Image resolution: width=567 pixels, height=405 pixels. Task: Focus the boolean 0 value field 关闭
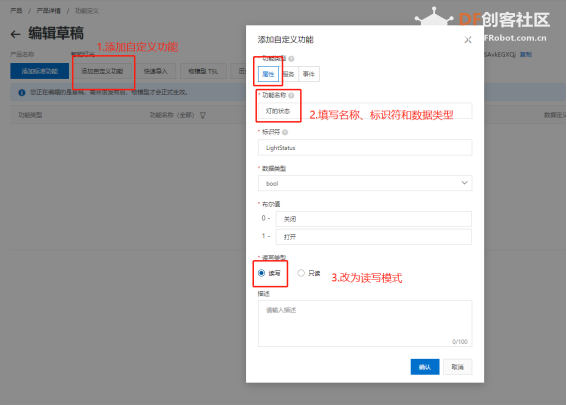[x=374, y=219]
